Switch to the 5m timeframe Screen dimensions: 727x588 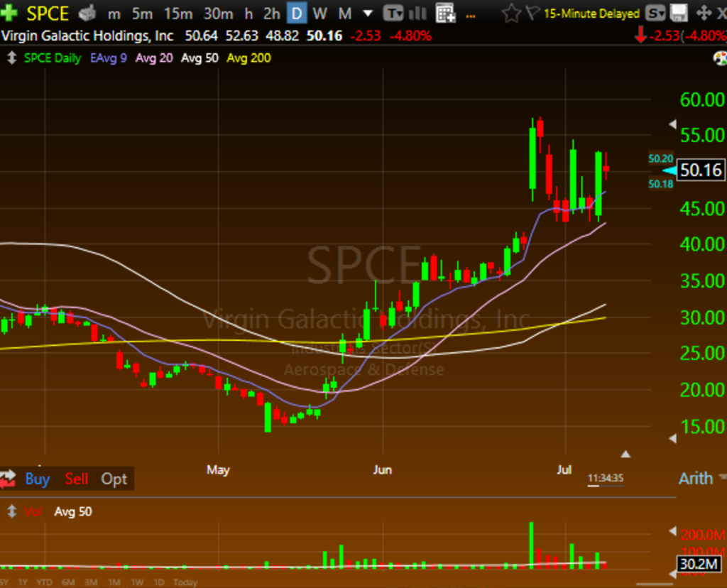click(142, 14)
